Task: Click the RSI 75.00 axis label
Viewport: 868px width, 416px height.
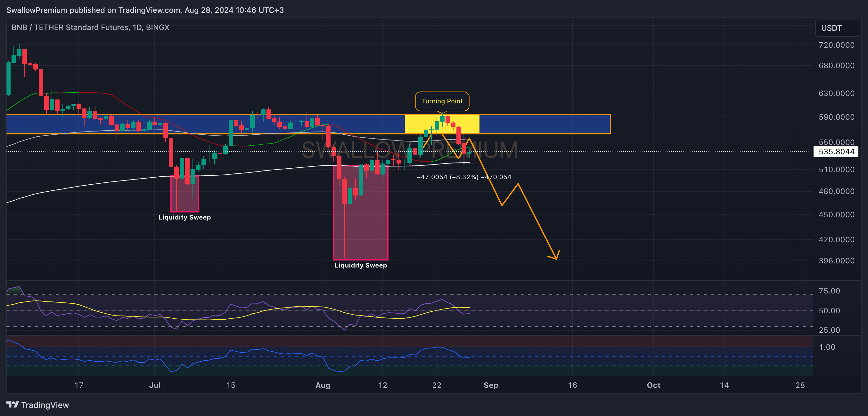Action: pyautogui.click(x=829, y=291)
